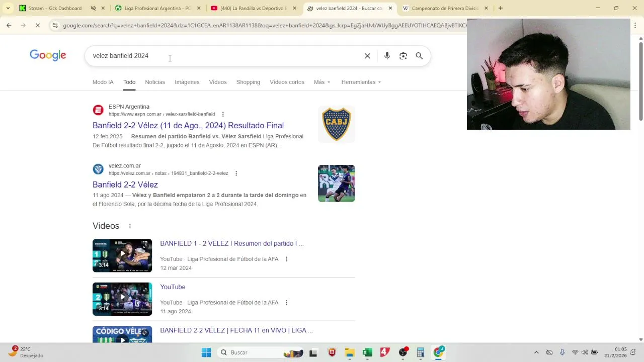Play the CÓDIGO VÉLEZ video thumbnail
The width and height of the screenshot is (644, 362).
click(122, 334)
